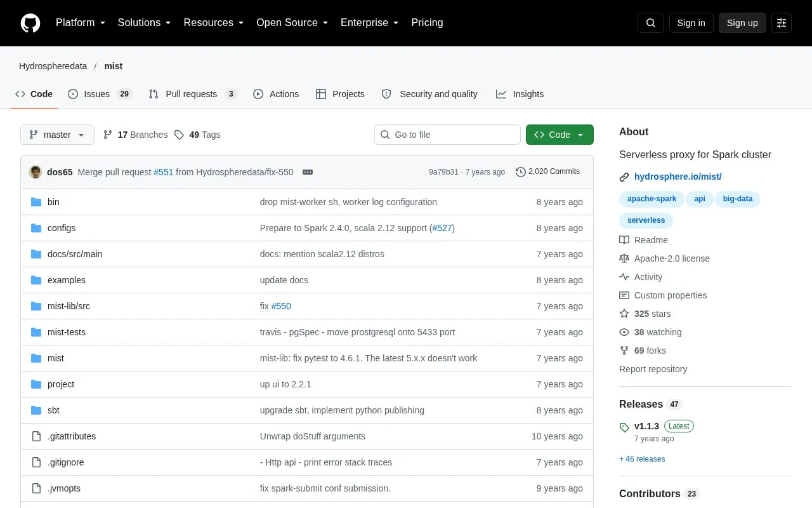The image size is (812, 508).
Task: Expand the Resources menu
Action: coord(214,23)
